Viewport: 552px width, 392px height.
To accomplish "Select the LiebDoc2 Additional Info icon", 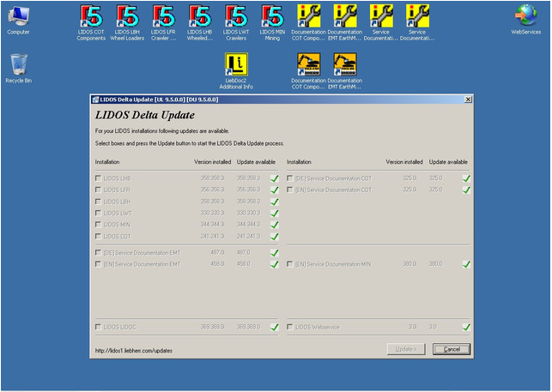I will click(236, 64).
